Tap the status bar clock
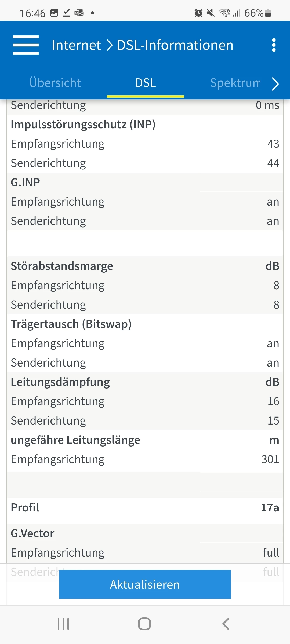 [x=32, y=13]
